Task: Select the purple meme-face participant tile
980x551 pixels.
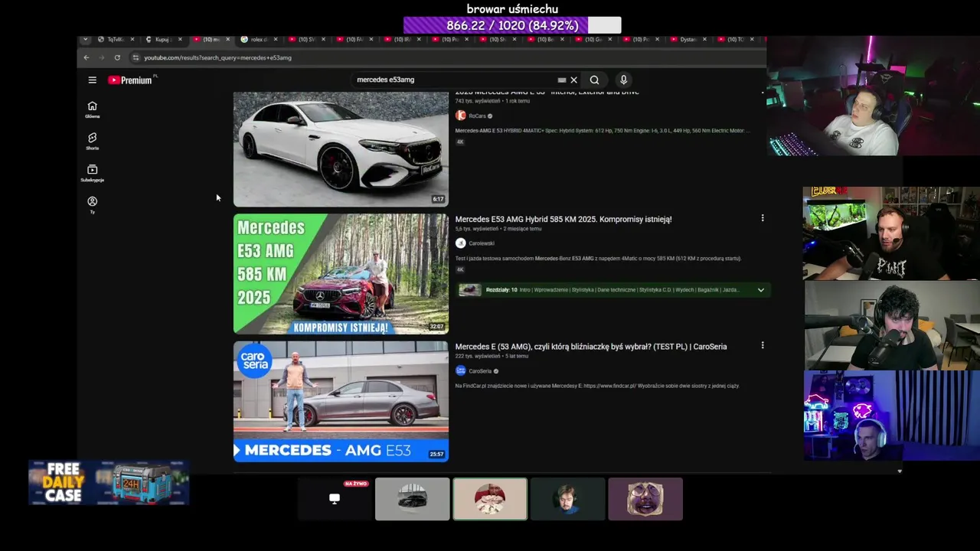Action: [645, 499]
